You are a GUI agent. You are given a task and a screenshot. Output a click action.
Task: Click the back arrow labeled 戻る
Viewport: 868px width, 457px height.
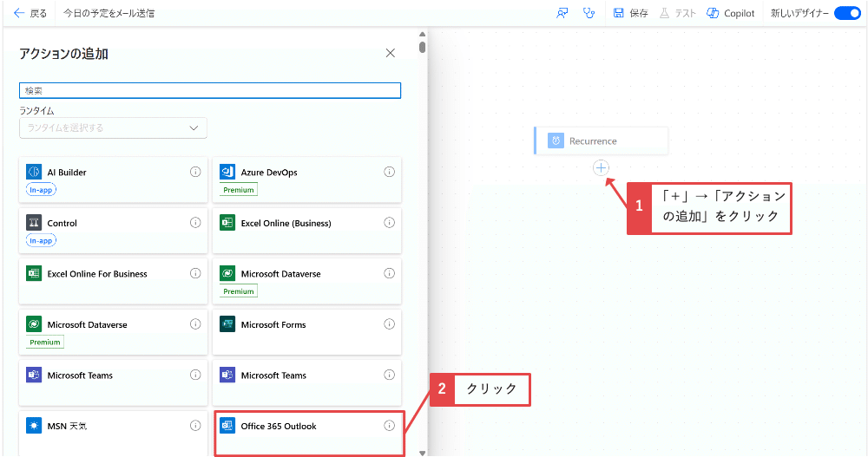tap(30, 13)
